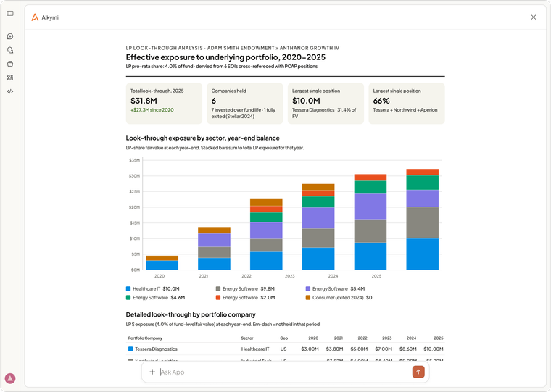The height and width of the screenshot is (392, 551).
Task: Click the tallest rightmost stacked bar
Action: click(x=423, y=219)
